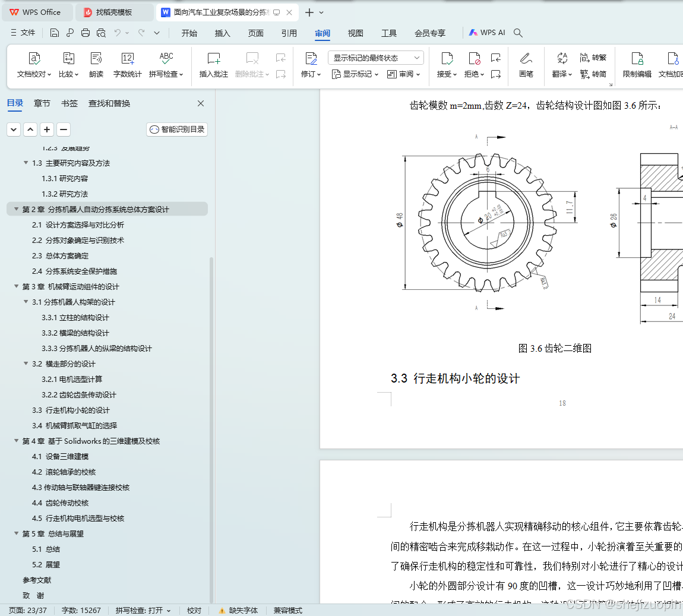
Task: Click 字数: 15267 in status bar
Action: (x=81, y=610)
